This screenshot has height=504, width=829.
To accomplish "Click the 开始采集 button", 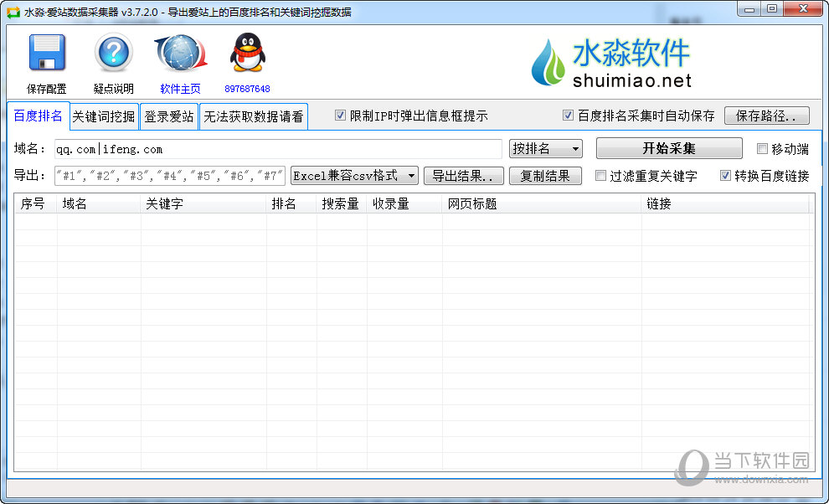I will point(669,149).
